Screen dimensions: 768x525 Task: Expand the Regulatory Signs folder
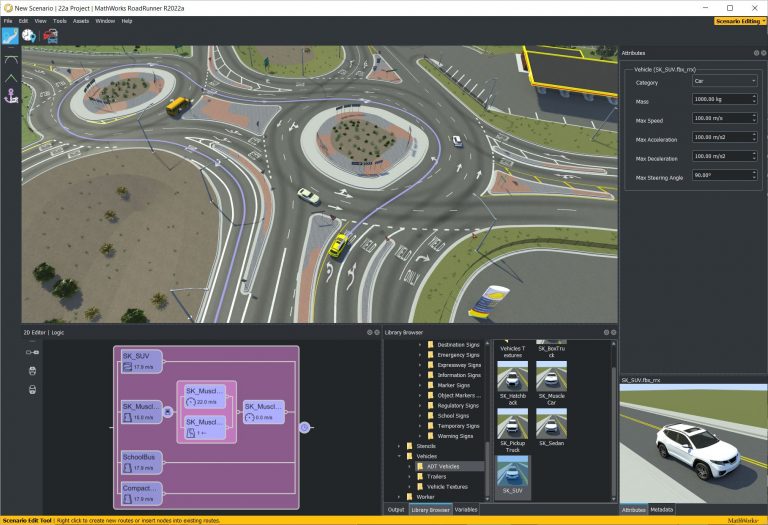[420, 406]
